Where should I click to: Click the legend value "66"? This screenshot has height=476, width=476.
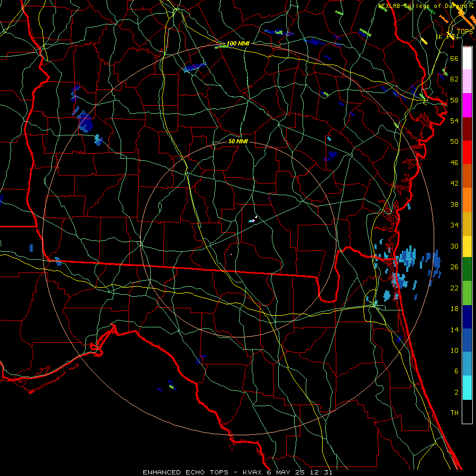(x=454, y=58)
